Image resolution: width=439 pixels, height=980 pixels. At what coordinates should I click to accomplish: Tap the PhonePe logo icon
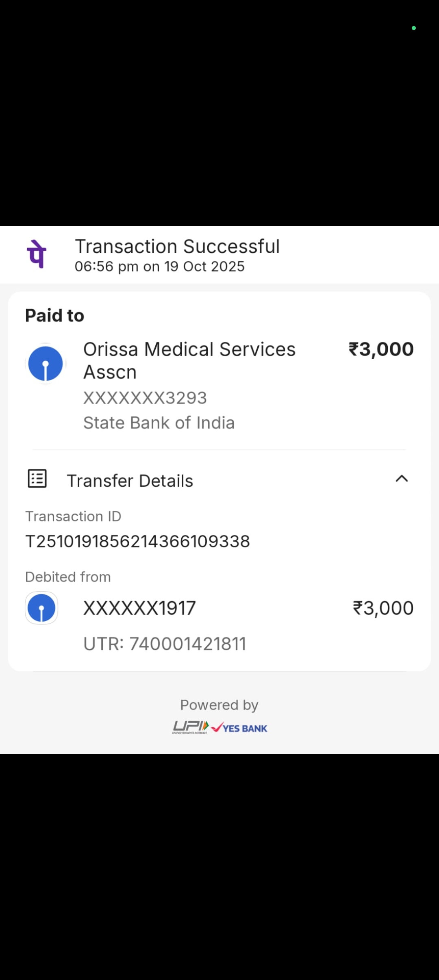click(x=37, y=254)
